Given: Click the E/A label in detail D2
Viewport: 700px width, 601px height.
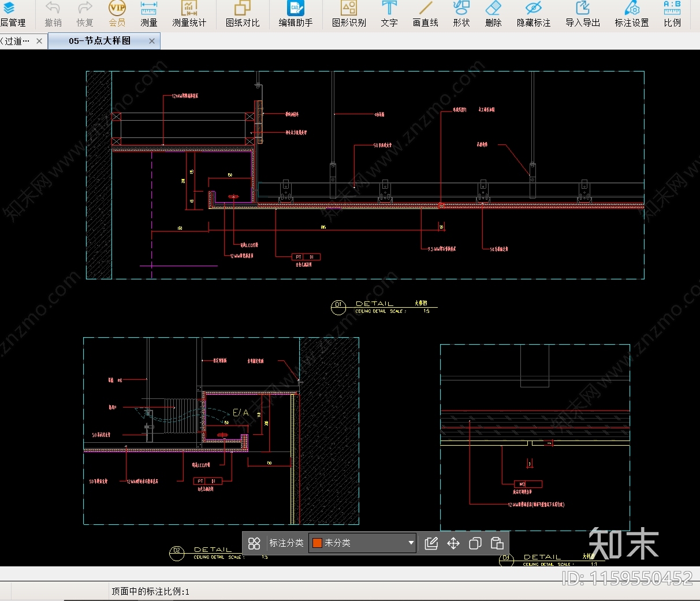Looking at the screenshot, I should 241,413.
